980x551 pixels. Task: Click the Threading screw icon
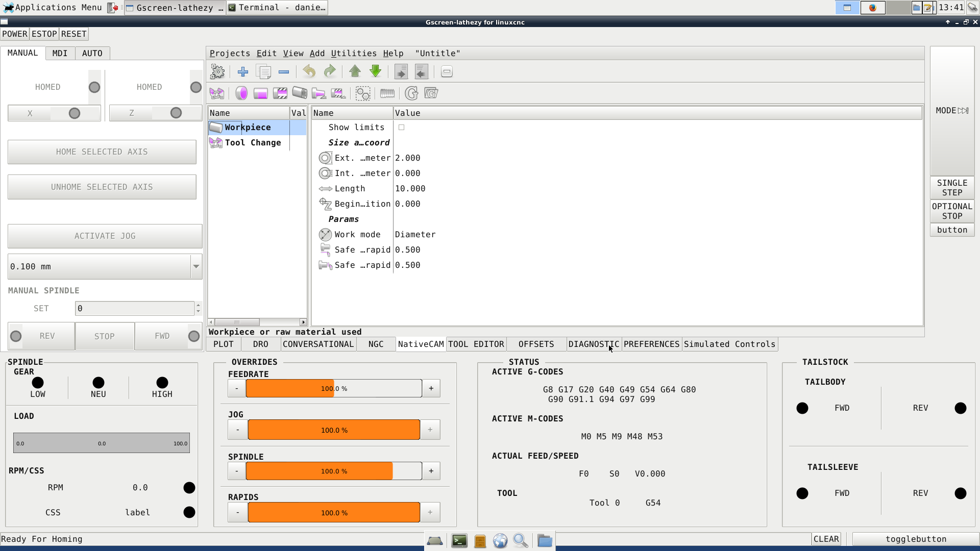coord(387,93)
